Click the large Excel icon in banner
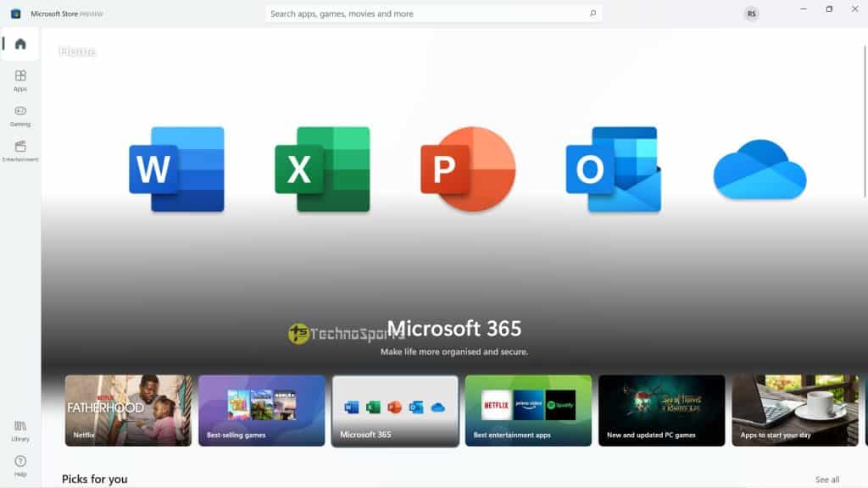Image resolution: width=868 pixels, height=488 pixels. pyautogui.click(x=322, y=169)
